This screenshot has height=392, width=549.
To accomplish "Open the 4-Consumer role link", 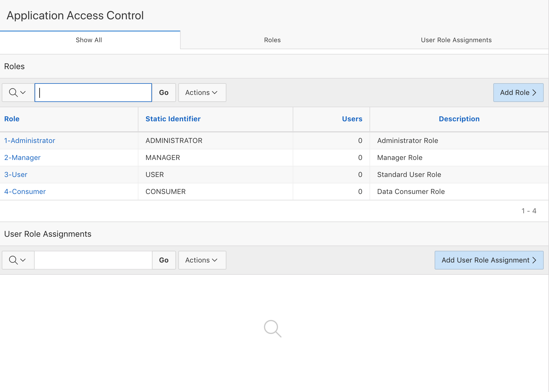I will (25, 192).
